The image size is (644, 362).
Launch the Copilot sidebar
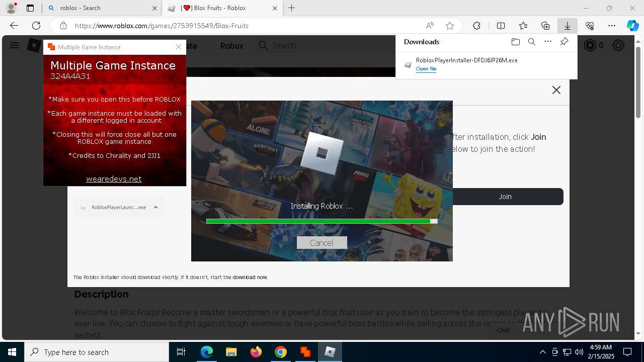pos(632,26)
